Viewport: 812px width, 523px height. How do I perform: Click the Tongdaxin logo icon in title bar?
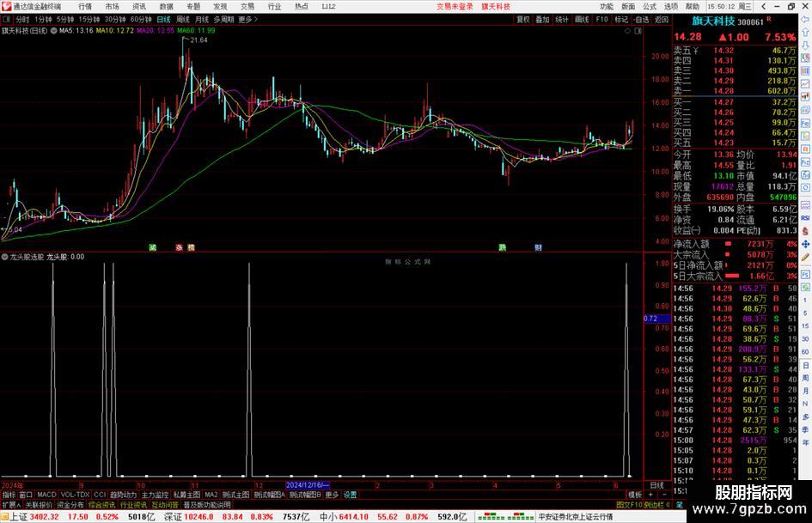tap(6, 6)
